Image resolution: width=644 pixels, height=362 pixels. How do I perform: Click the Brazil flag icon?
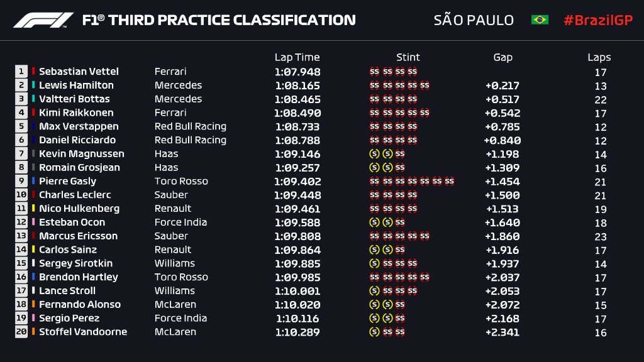click(540, 20)
